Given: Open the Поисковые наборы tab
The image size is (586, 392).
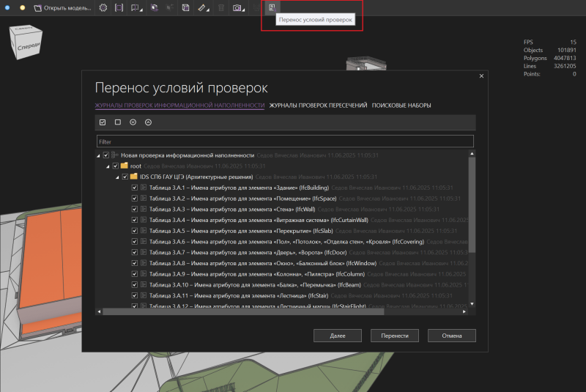Looking at the screenshot, I should [401, 106].
